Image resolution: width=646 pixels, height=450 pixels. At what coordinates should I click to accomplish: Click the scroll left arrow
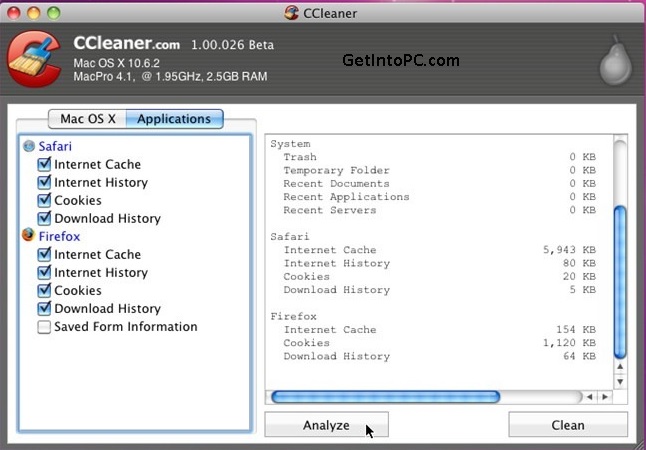click(x=590, y=397)
